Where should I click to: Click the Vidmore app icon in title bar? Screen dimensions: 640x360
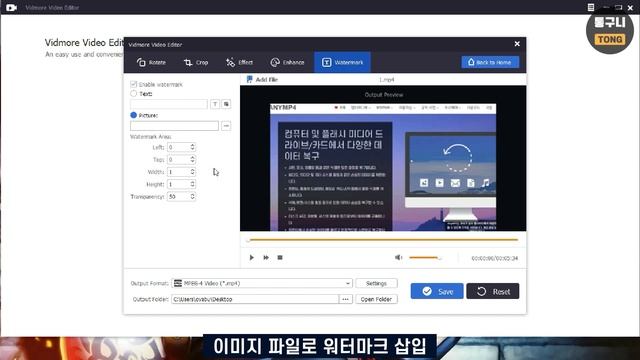tap(11, 7)
